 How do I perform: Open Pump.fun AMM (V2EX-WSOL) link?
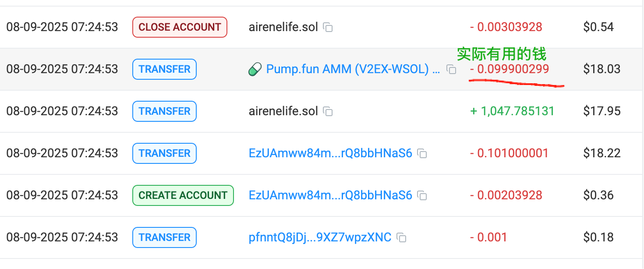tap(353, 69)
